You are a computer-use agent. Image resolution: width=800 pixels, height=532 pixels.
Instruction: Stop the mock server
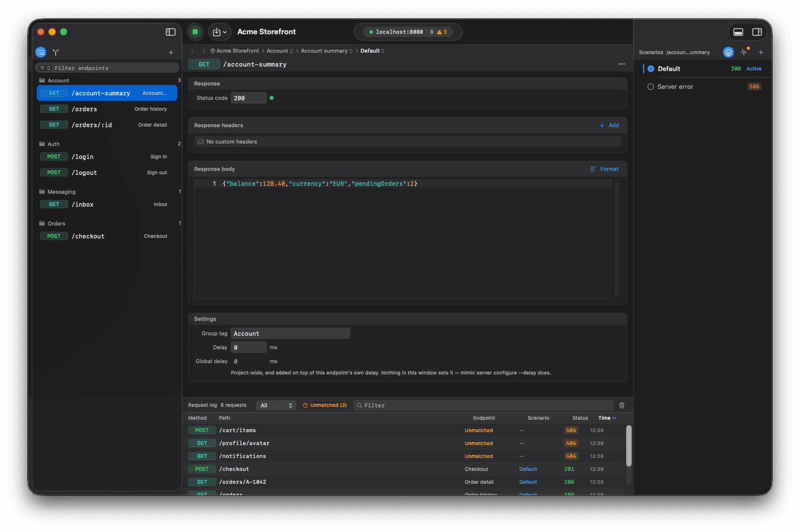point(195,32)
